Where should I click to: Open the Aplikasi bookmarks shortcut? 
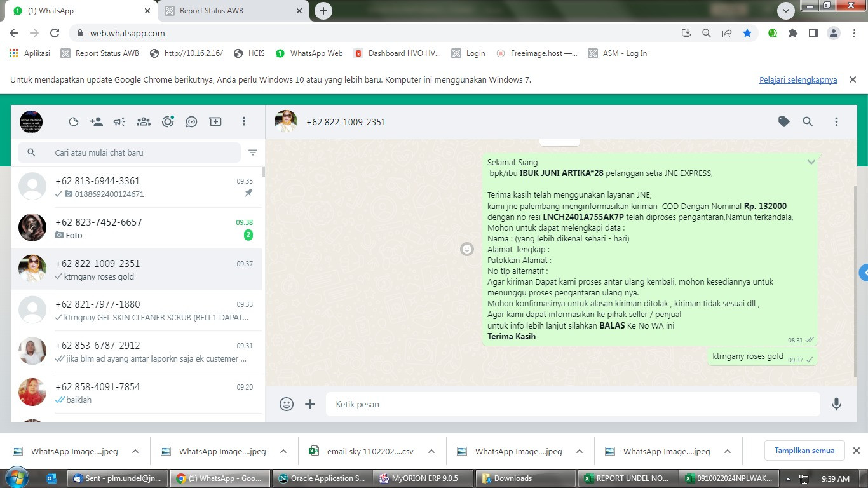click(x=30, y=53)
